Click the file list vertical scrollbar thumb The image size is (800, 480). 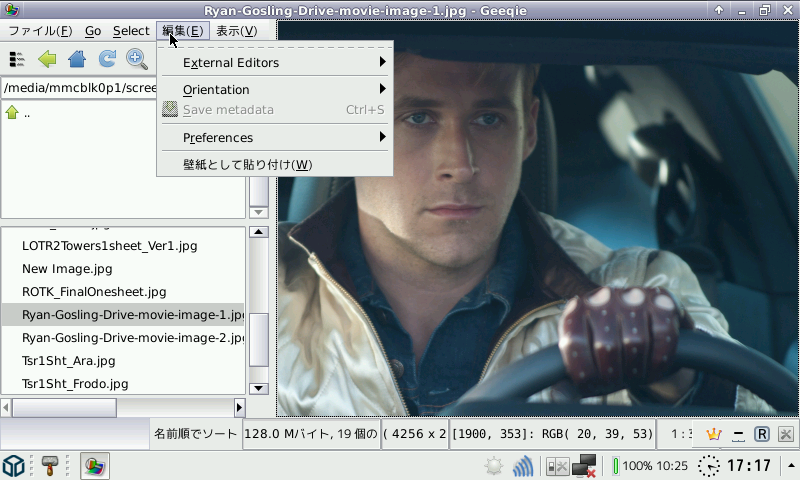259,340
